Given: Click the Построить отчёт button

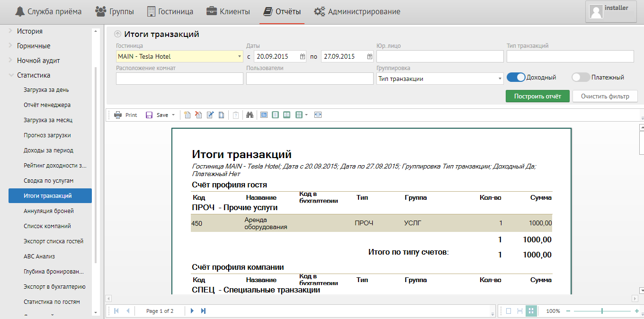Looking at the screenshot, I should [537, 96].
